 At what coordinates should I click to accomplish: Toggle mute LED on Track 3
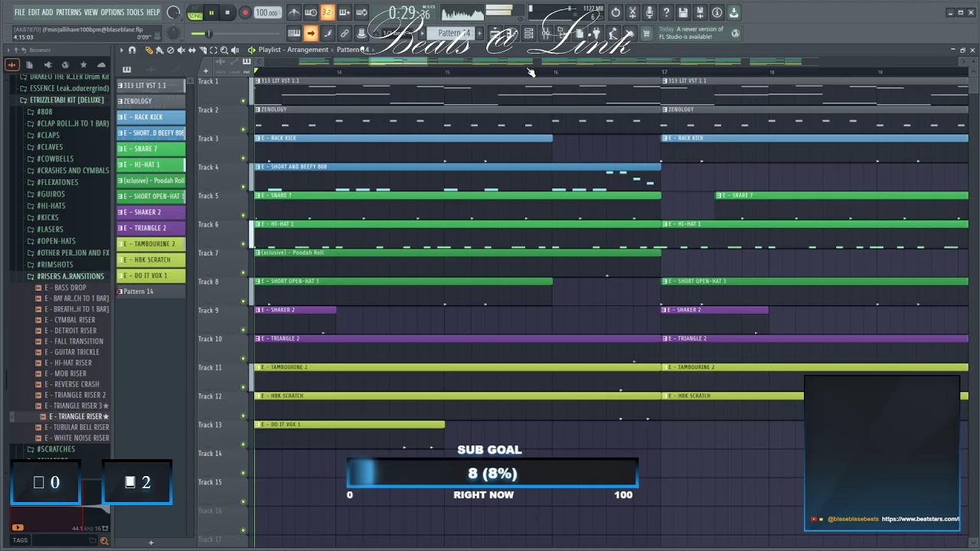[243, 158]
